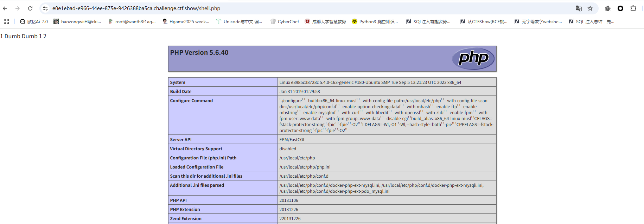Bookmark this page with the star icon
Image resolution: width=644 pixels, height=224 pixels.
coord(590,8)
